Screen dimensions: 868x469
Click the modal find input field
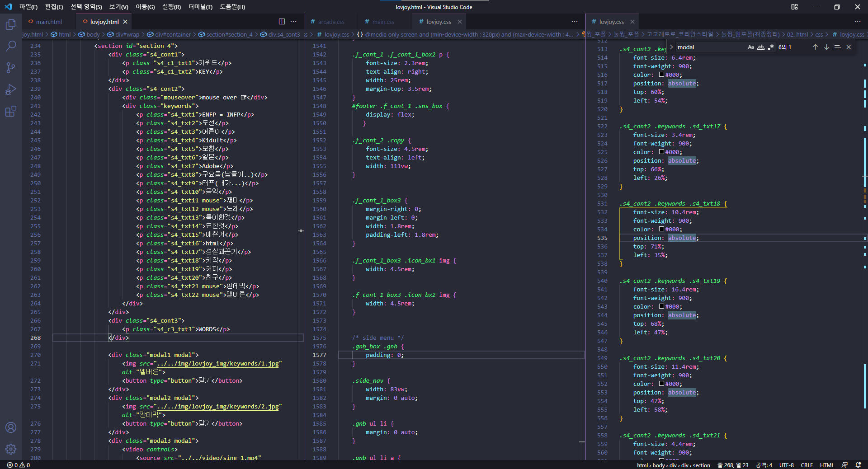tap(710, 47)
